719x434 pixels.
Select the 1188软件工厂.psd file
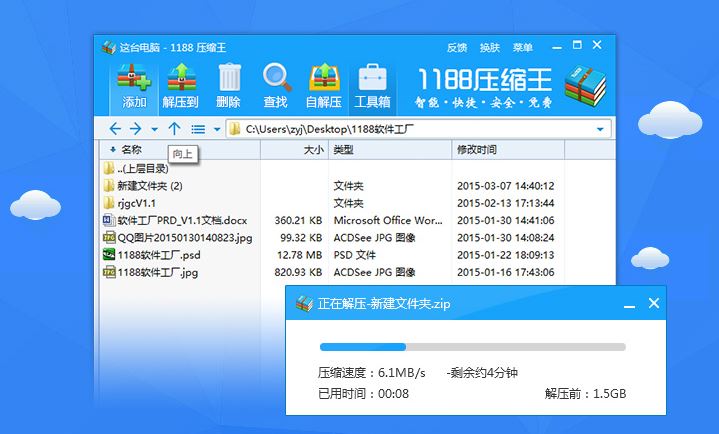[x=151, y=255]
